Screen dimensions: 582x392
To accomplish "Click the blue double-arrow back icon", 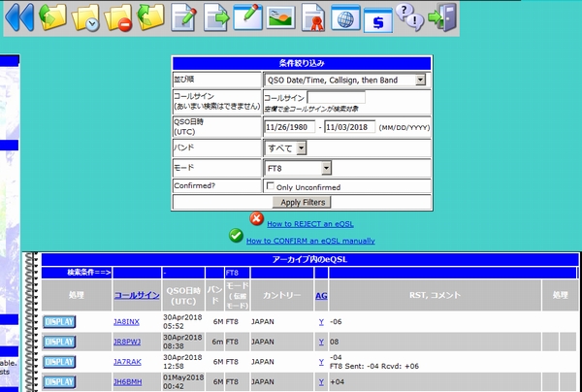I will 19,17.
